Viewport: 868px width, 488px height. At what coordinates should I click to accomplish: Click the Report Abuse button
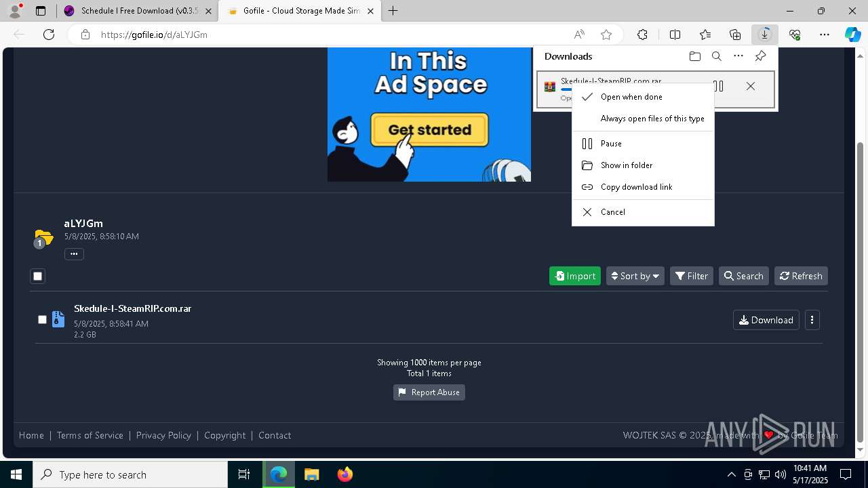pos(429,392)
